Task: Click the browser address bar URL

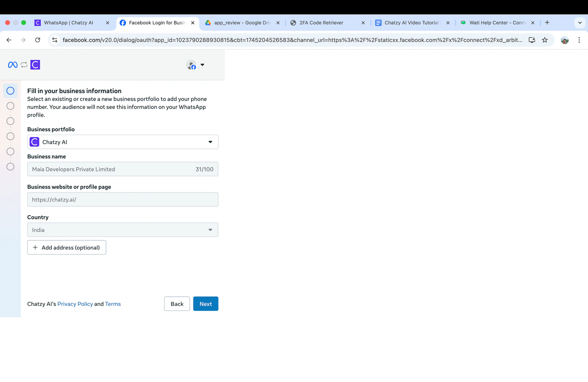Action: coord(292,40)
